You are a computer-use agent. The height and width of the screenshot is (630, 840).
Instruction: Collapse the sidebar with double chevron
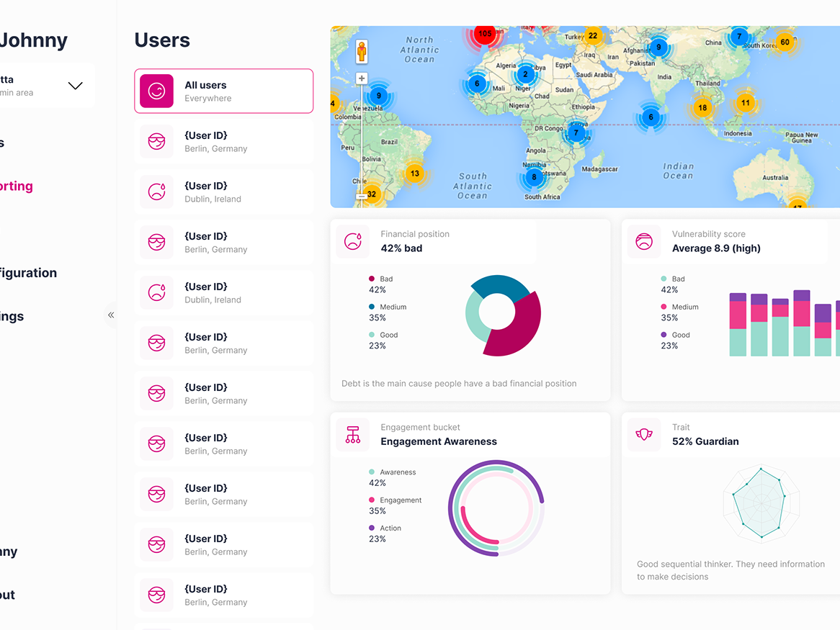[x=111, y=315]
